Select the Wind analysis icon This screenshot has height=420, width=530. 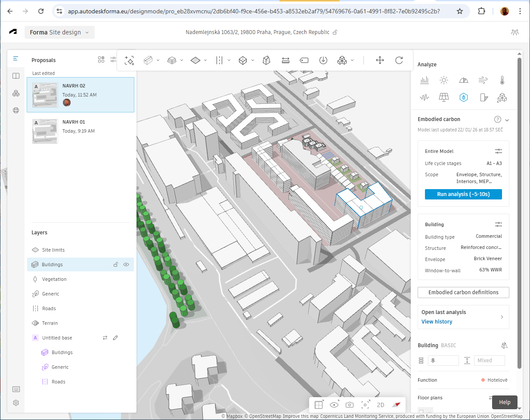(x=483, y=80)
